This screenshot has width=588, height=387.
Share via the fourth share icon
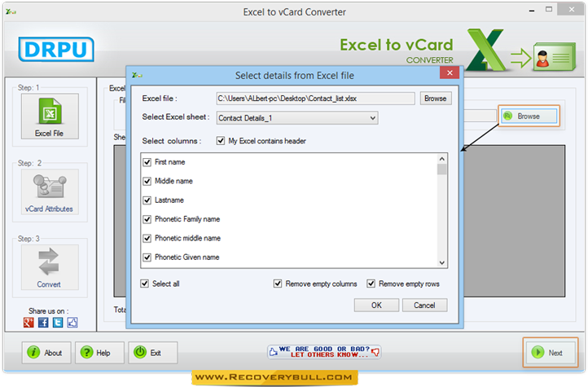point(72,323)
